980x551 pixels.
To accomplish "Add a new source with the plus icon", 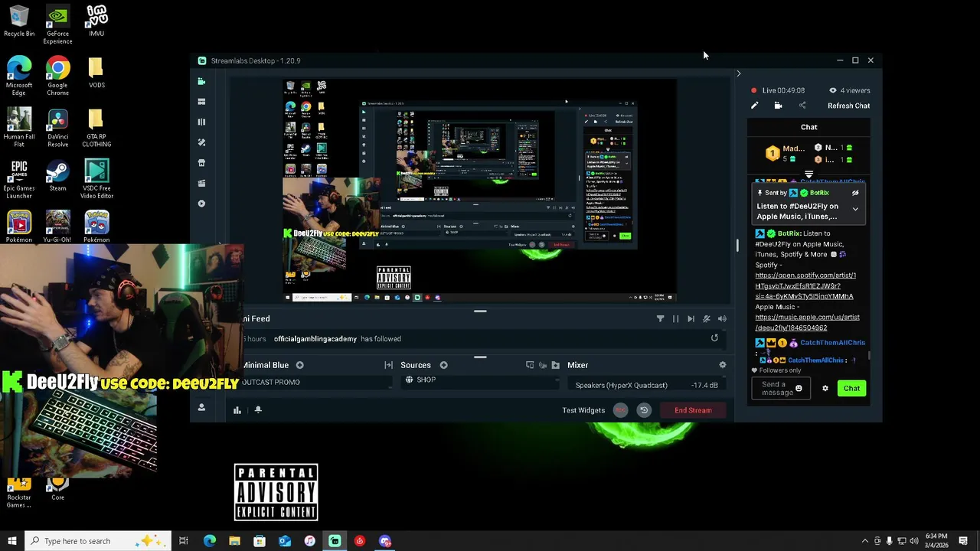I will click(443, 365).
